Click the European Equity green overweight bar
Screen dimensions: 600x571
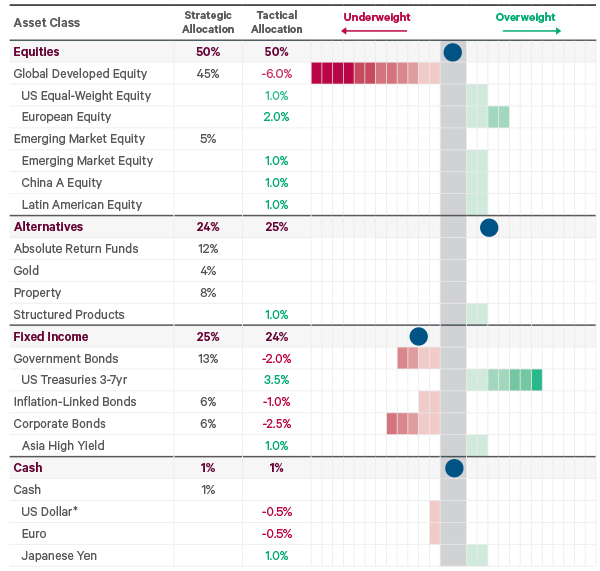[x=488, y=117]
